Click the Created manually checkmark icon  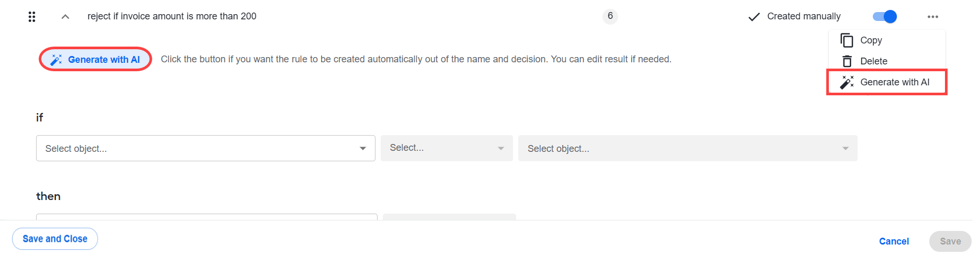[x=754, y=17]
